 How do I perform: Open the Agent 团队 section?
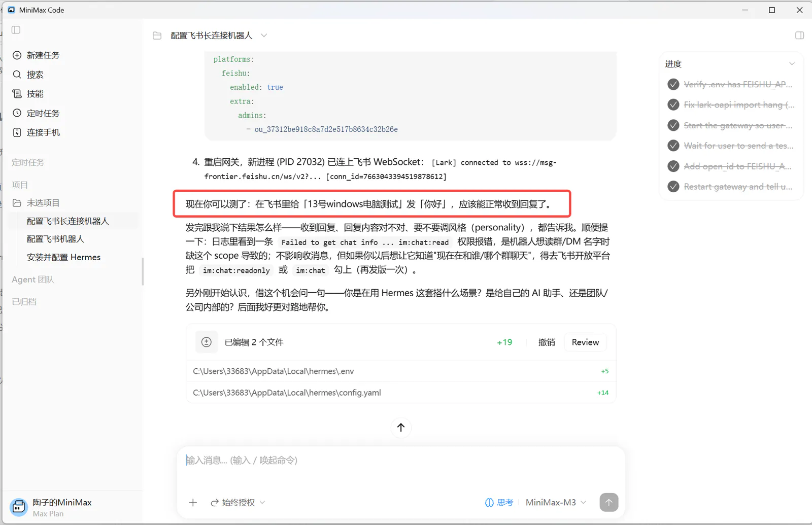tap(33, 279)
